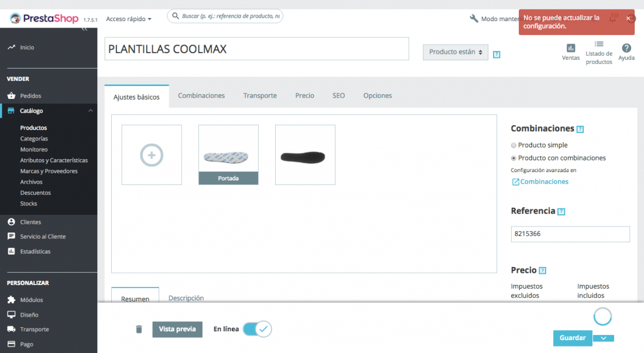Viewport: 644px width, 353px height.
Task: Click the Guardar button
Action: click(x=573, y=338)
